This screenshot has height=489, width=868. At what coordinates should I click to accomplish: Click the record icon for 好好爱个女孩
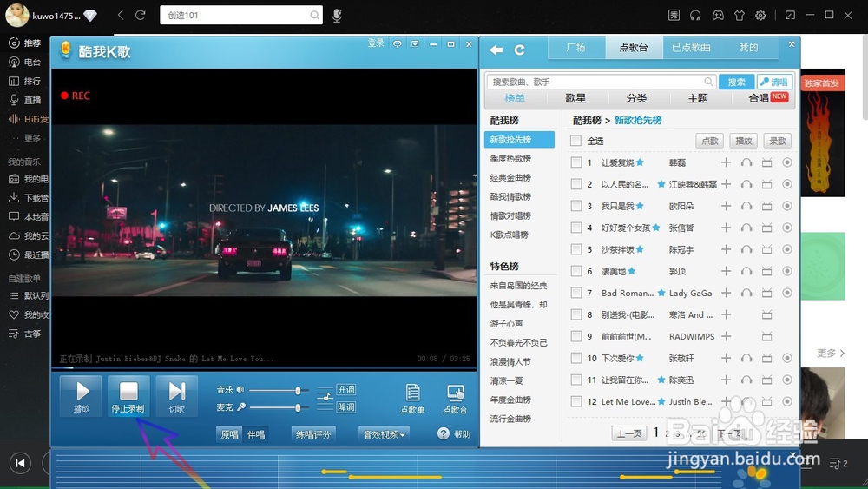coord(787,228)
